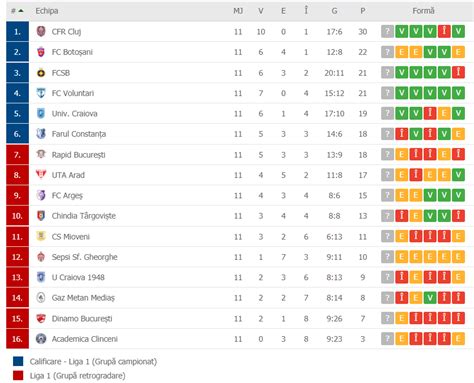474x383 pixels.
Task: Click the UTA Arad crest
Action: pos(41,175)
